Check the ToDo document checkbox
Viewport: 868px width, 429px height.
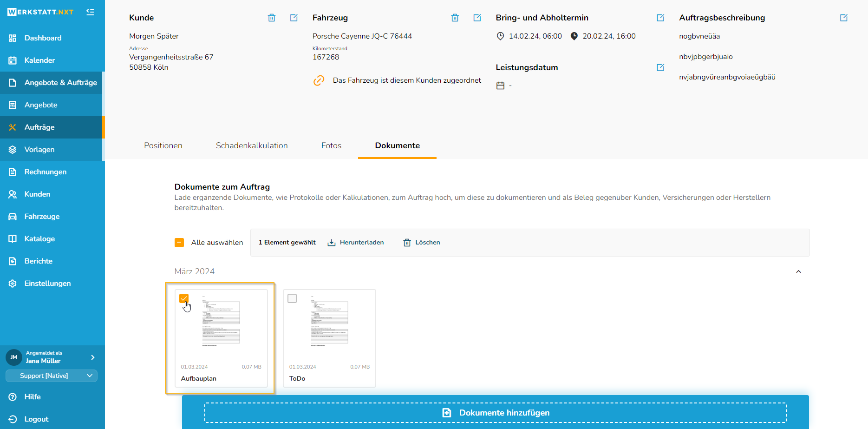click(x=292, y=298)
